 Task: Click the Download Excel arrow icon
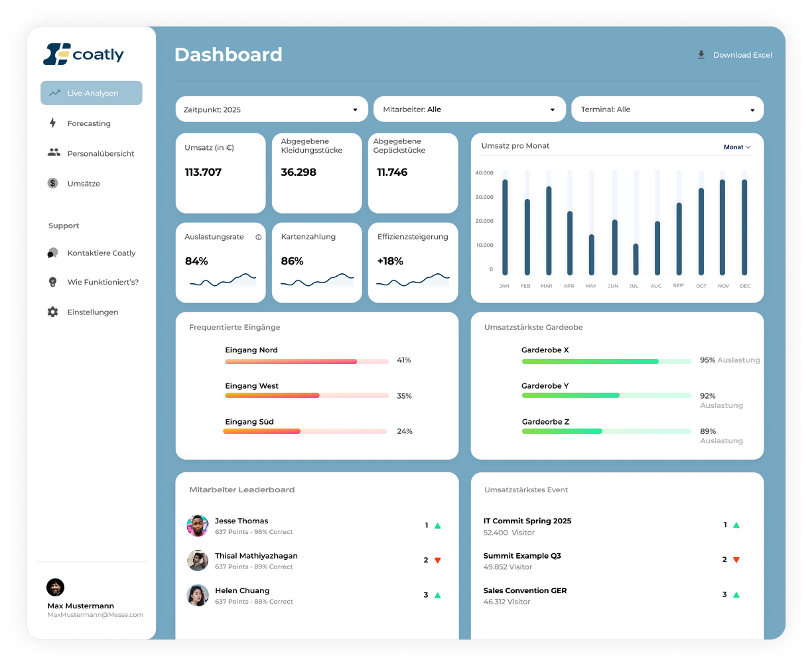(x=701, y=55)
